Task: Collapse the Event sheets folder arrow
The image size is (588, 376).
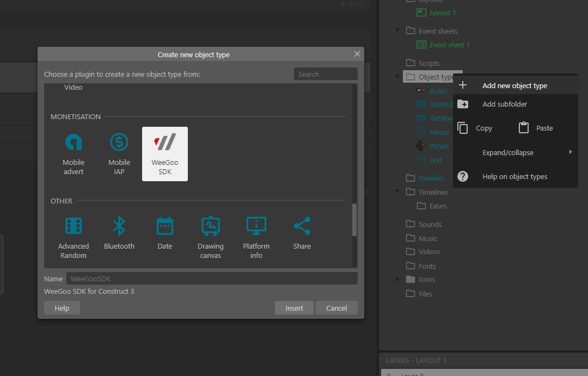Action: (398, 31)
